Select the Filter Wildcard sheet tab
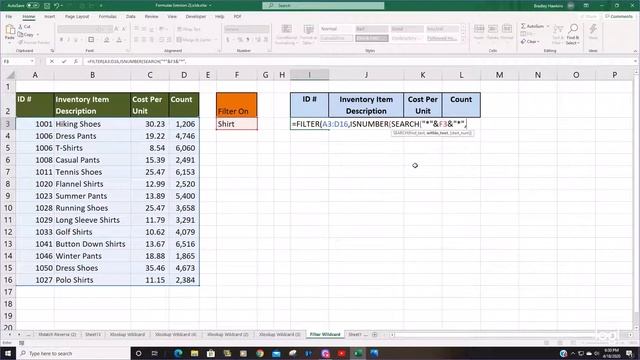The height and width of the screenshot is (360, 640). click(x=325, y=335)
